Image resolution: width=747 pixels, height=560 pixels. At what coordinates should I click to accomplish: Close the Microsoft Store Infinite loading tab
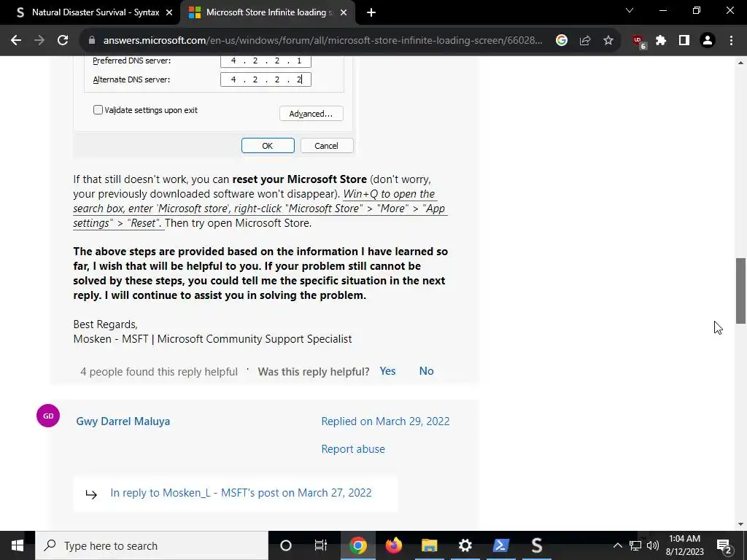344,13
